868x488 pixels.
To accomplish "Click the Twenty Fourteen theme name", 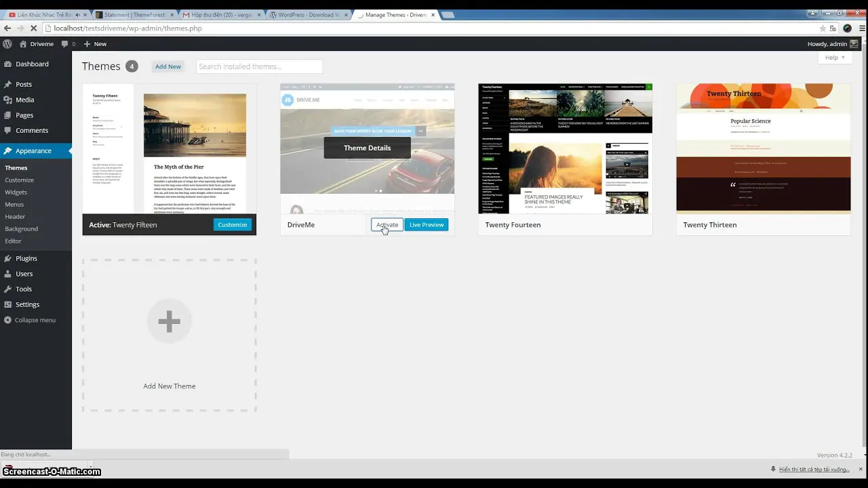I will click(x=513, y=224).
